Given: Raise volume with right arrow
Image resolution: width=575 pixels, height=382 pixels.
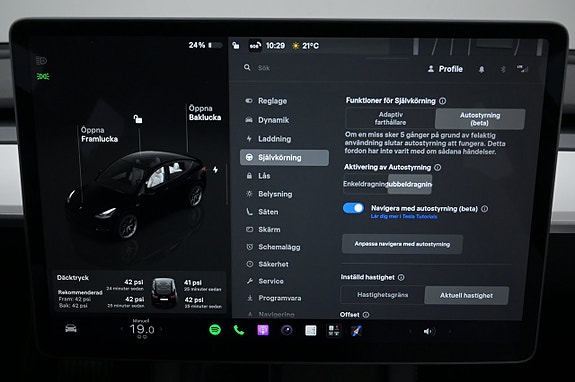Looking at the screenshot, I should point(450,331).
